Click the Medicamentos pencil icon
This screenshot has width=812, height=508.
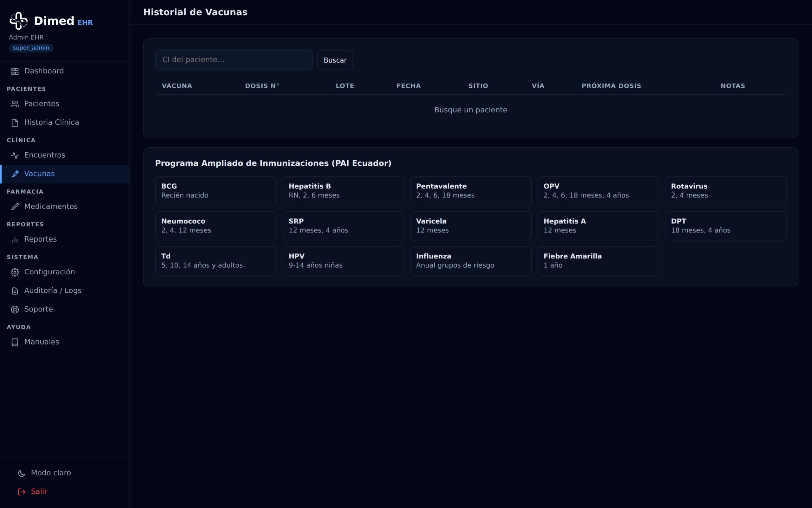click(x=15, y=207)
